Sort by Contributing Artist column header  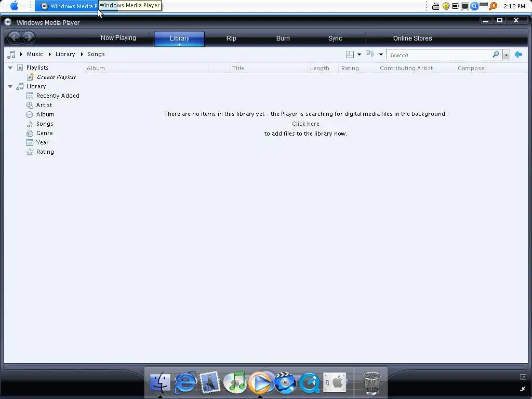[x=416, y=68]
